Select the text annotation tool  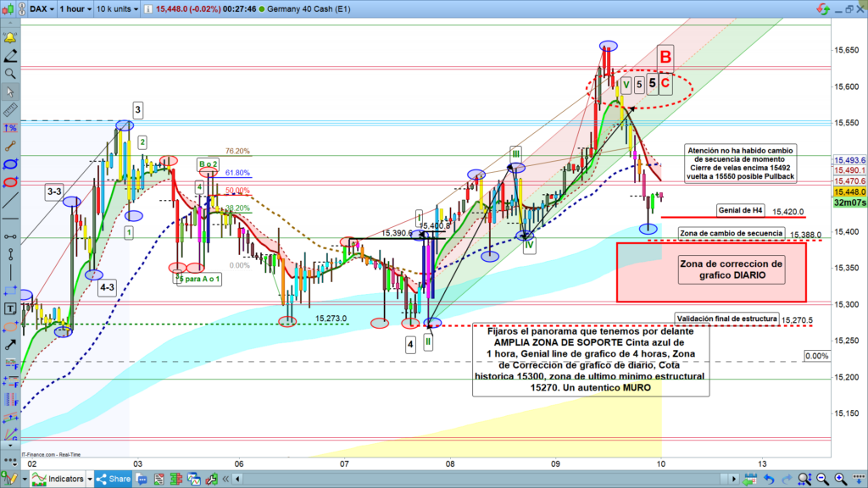pos(10,308)
